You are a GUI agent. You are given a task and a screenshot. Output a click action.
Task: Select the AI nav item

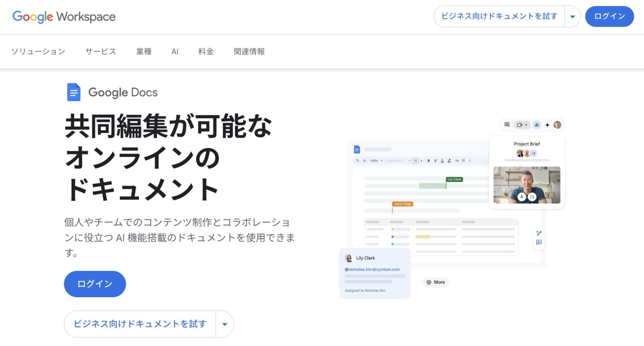[x=175, y=51]
